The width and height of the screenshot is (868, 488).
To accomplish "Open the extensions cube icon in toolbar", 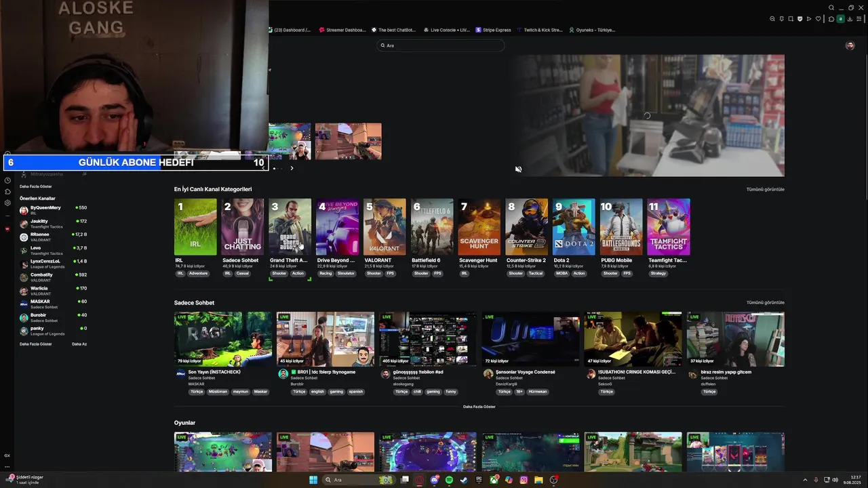I will pyautogui.click(x=831, y=19).
